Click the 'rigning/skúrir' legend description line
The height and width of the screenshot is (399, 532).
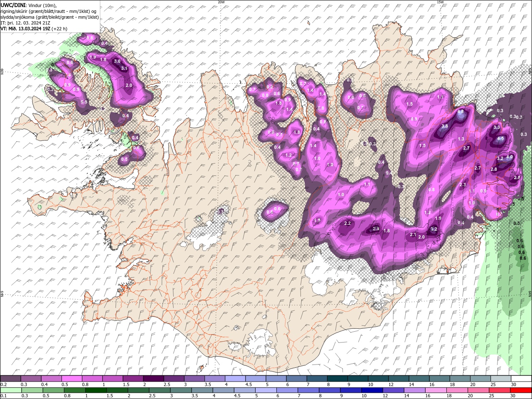[49, 11]
